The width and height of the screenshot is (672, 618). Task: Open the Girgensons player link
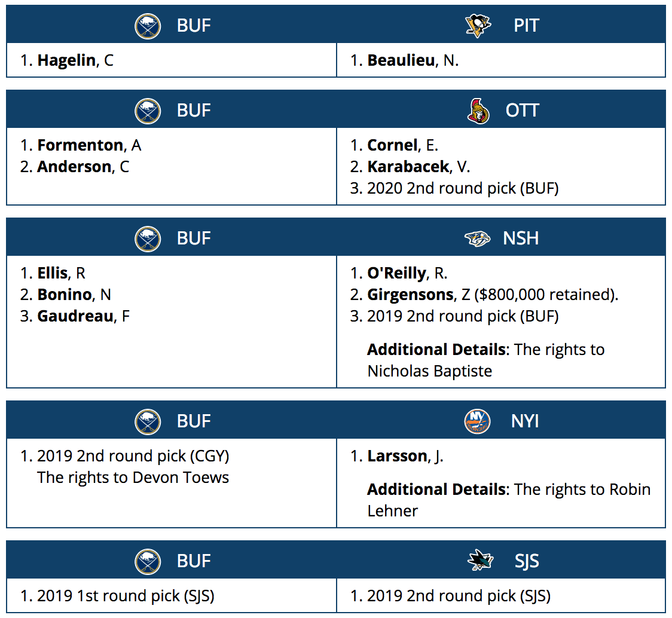(410, 295)
